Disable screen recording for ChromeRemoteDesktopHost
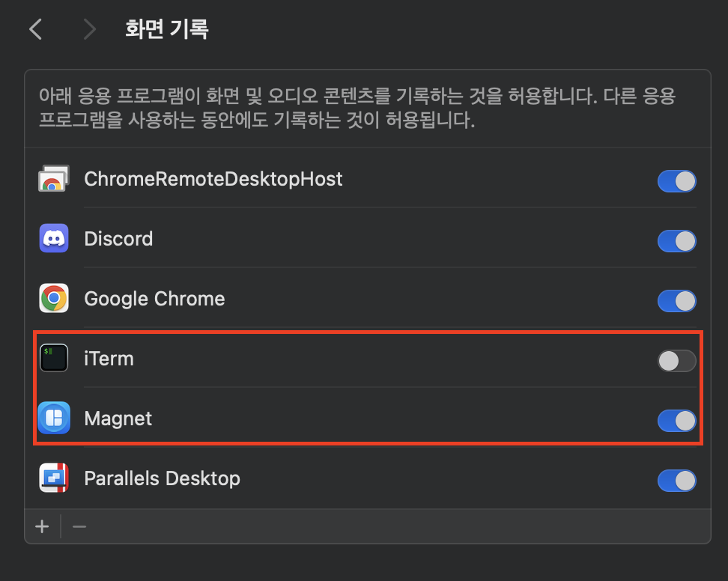The width and height of the screenshot is (728, 581). pos(676,181)
